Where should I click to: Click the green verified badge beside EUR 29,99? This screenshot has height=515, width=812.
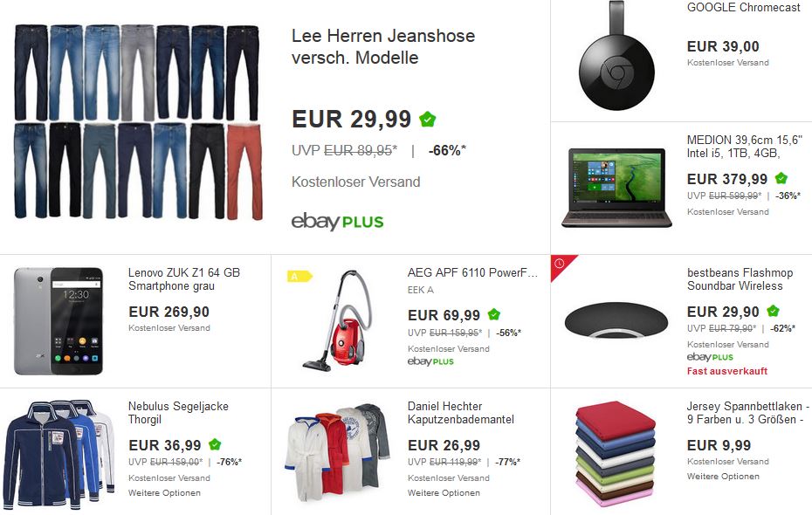click(427, 120)
